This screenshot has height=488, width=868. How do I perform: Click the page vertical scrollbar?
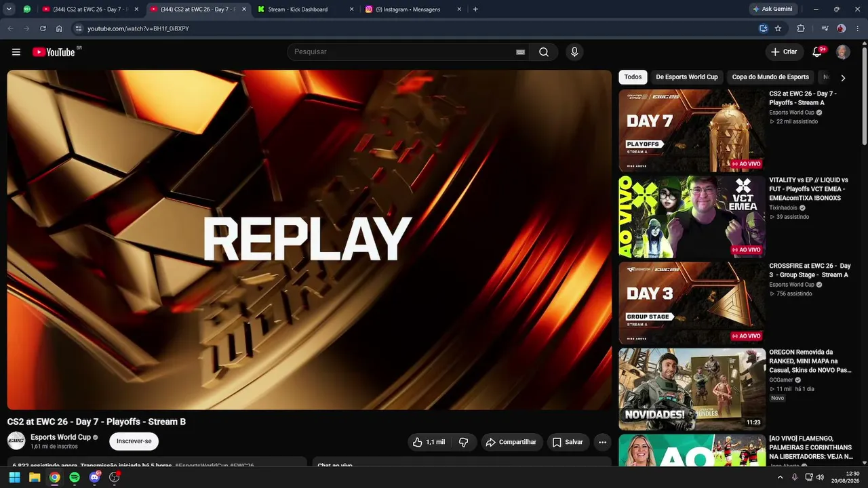pyautogui.click(x=864, y=95)
